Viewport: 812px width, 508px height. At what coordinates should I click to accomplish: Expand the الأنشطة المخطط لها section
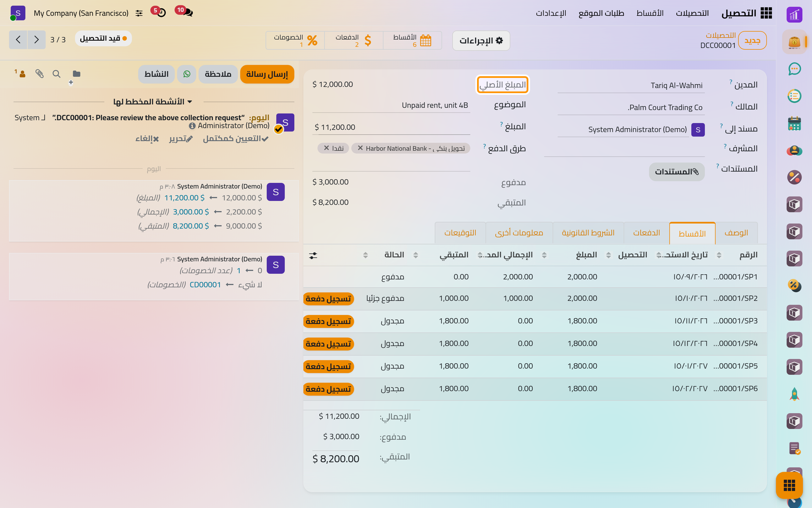coord(153,102)
